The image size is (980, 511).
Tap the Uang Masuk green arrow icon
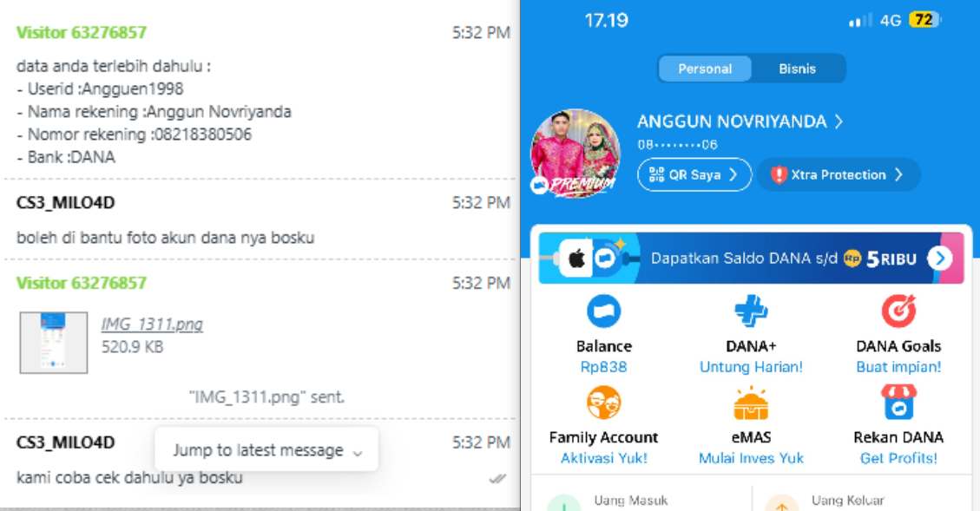click(564, 503)
